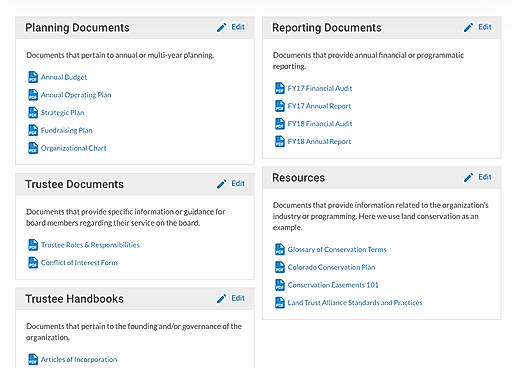
Task: Click PDF icon beside Organizational Chart
Action: (33, 148)
